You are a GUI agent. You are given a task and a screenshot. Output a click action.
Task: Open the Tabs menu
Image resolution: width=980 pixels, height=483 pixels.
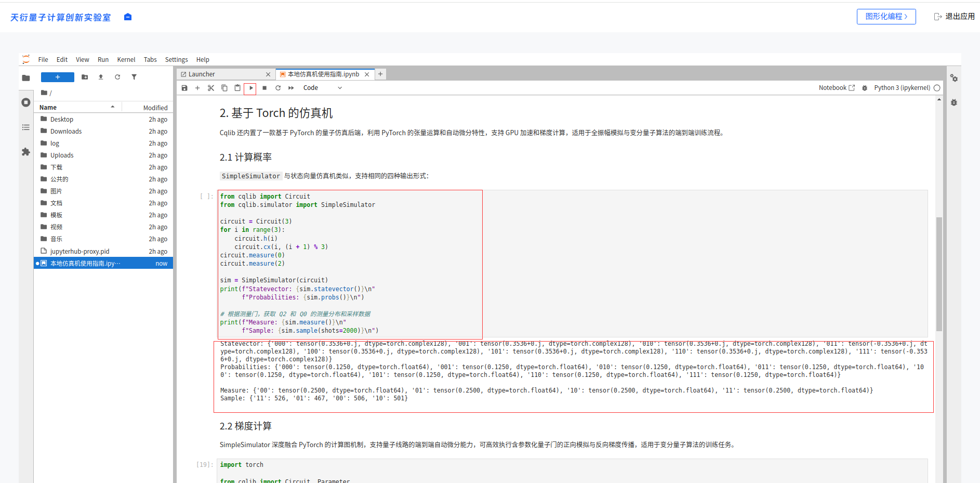click(x=150, y=60)
